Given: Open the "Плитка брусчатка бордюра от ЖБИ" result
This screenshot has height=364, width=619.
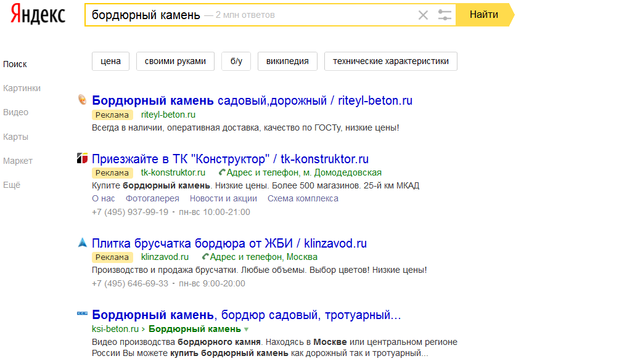Looking at the screenshot, I should pyautogui.click(x=229, y=243).
